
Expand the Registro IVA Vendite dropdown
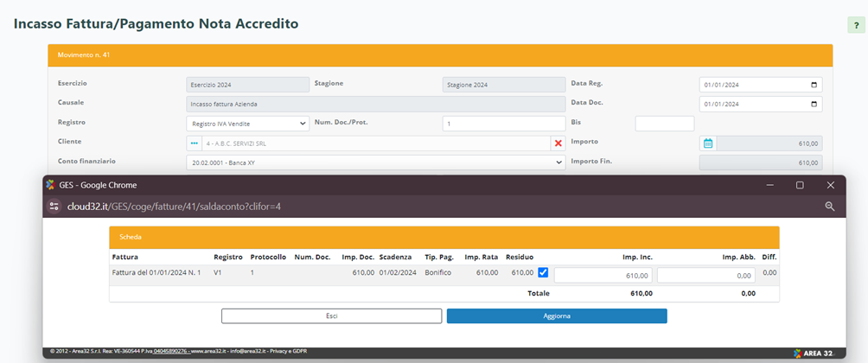tap(247, 124)
